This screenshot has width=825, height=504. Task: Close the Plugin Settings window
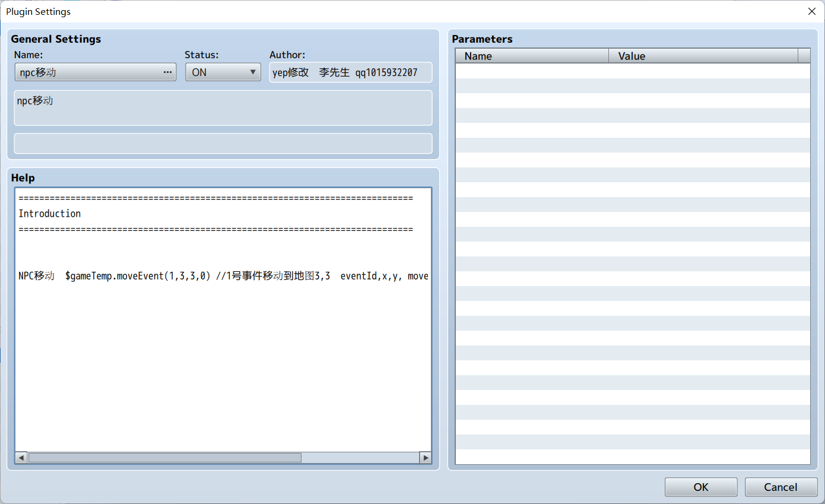click(811, 11)
